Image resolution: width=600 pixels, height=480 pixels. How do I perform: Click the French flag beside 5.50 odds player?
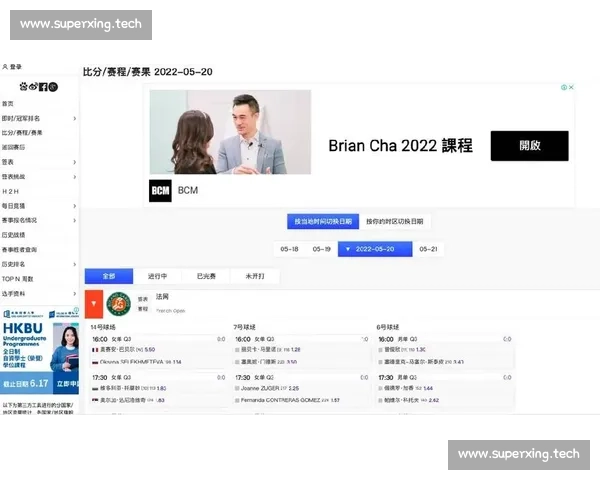click(95, 350)
